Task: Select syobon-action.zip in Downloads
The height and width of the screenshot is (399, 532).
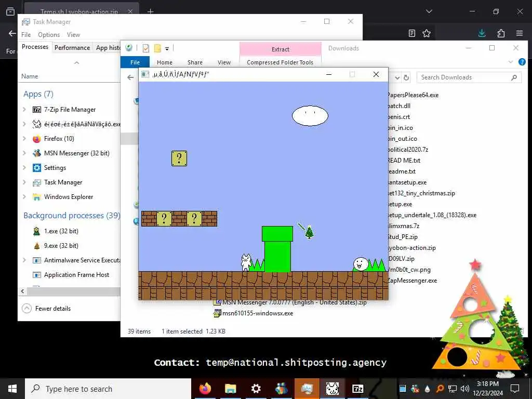Action: click(x=412, y=248)
